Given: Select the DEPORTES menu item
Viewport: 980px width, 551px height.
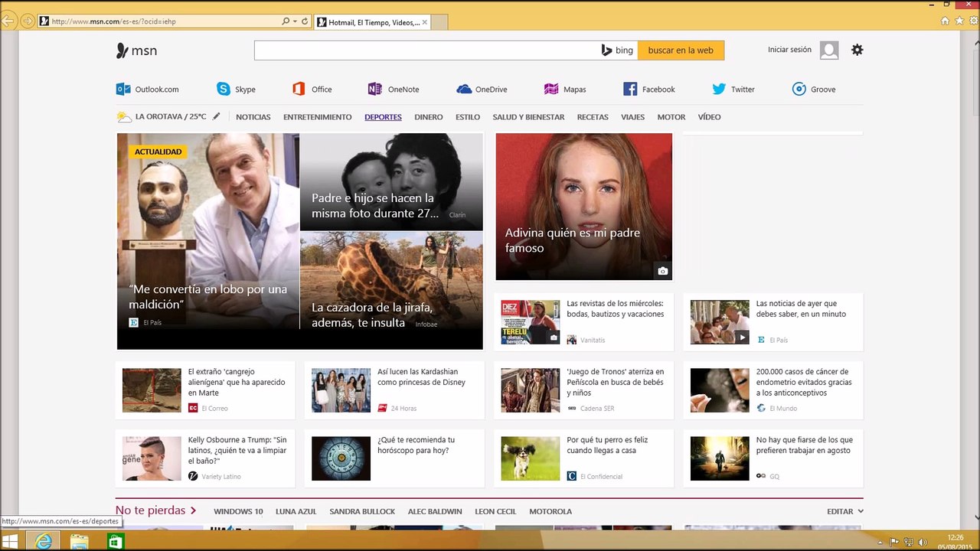Looking at the screenshot, I should click(383, 117).
